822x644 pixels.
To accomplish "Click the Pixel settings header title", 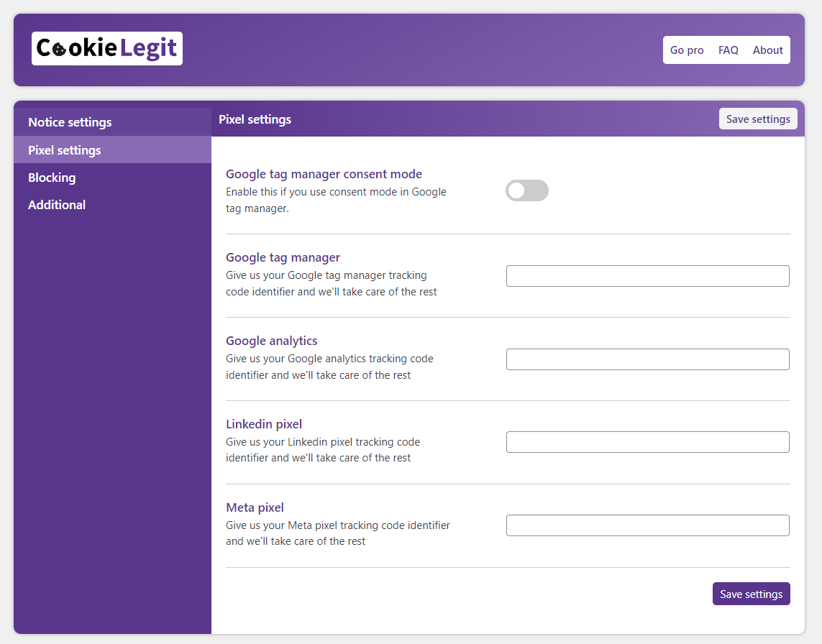I will pos(255,119).
